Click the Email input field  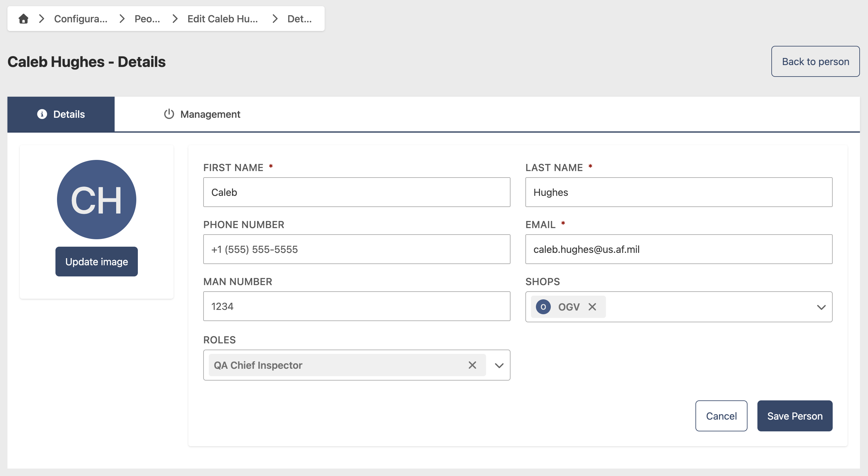[x=679, y=249]
